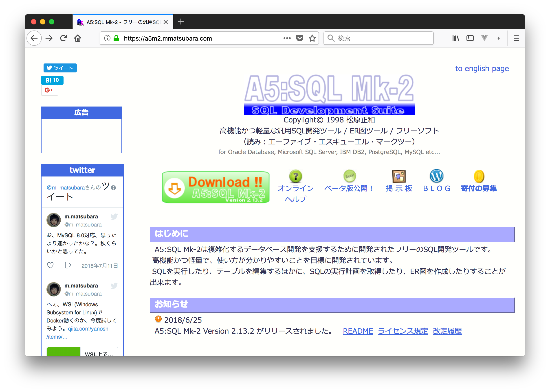Open the browser home page
The width and height of the screenshot is (550, 392).
(78, 38)
